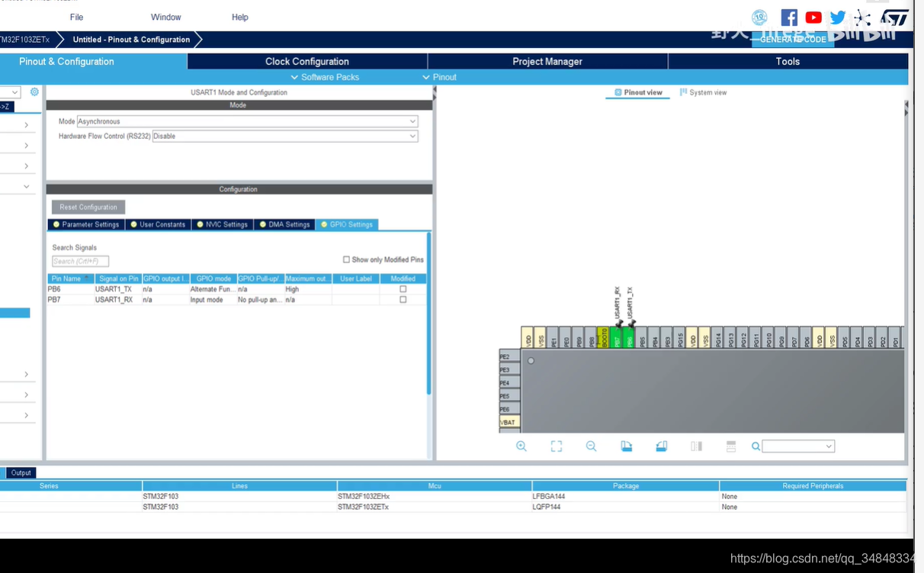Click the GPIO table vertical scrollbar
Viewport: 924px width, 573px height.
[x=429, y=313]
